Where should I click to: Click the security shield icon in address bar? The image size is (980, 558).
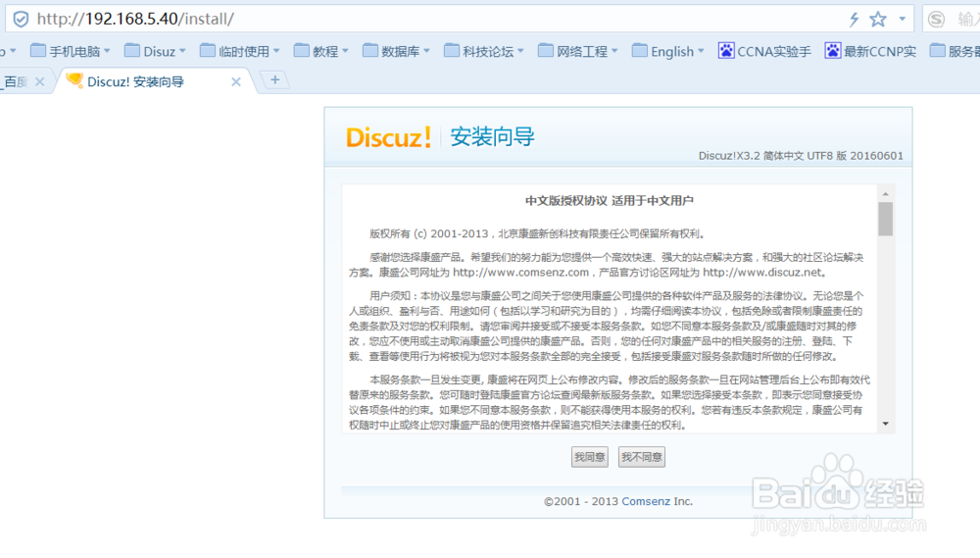[x=21, y=19]
